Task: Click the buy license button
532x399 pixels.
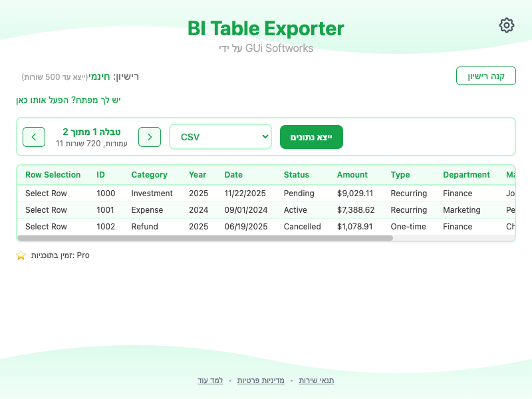Action: coord(485,76)
